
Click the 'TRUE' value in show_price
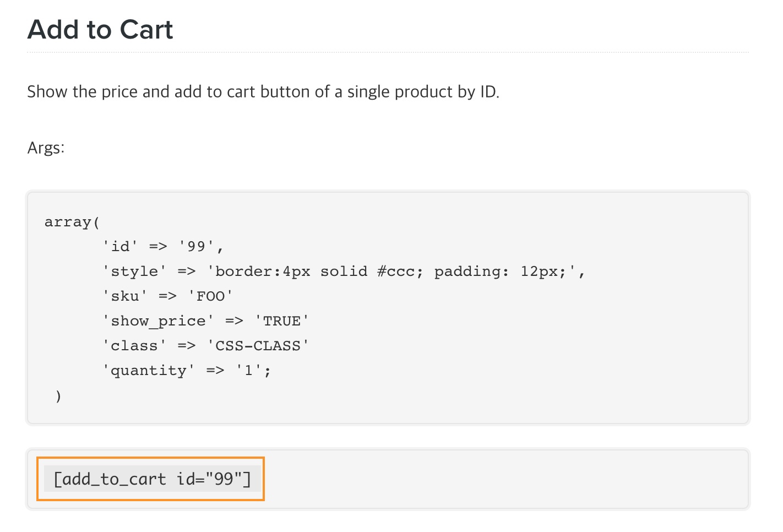click(x=282, y=321)
